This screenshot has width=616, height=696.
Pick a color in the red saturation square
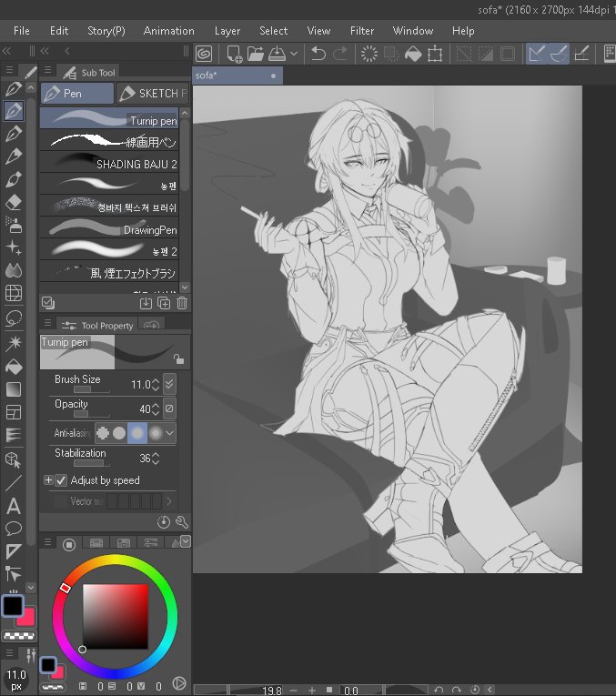pyautogui.click(x=116, y=617)
